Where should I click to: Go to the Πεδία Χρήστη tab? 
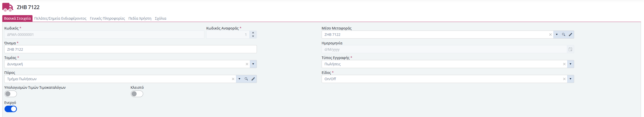click(140, 18)
